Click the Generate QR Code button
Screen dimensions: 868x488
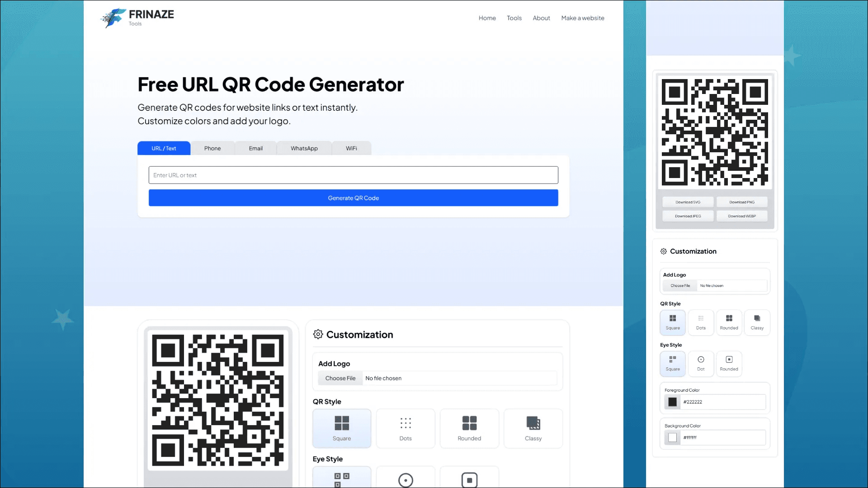353,197
